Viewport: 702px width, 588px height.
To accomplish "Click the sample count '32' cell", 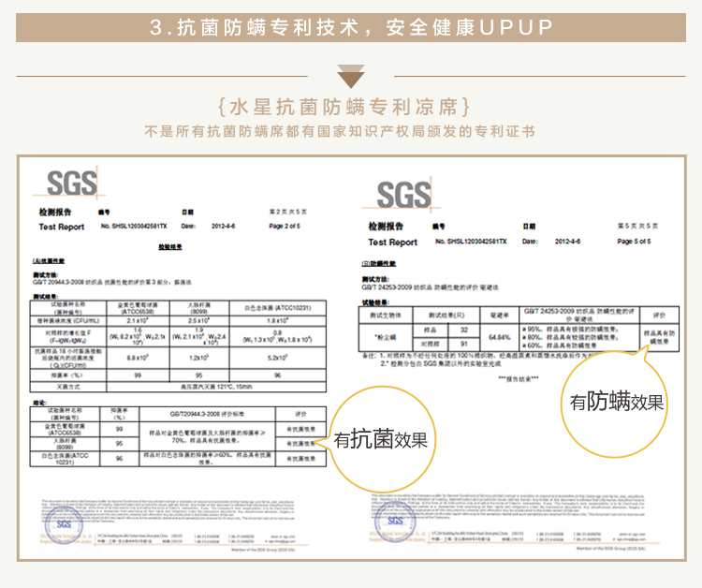I will pyautogui.click(x=464, y=331).
